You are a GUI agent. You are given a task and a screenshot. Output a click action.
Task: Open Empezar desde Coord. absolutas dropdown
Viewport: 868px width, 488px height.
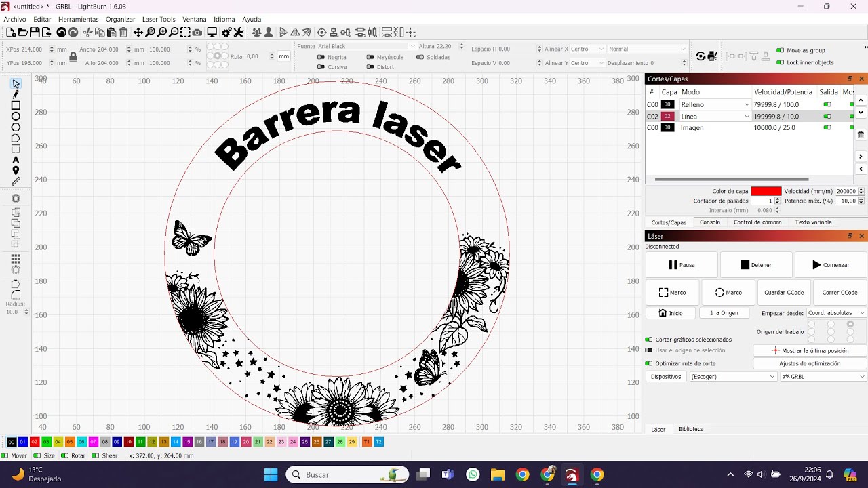coord(837,313)
